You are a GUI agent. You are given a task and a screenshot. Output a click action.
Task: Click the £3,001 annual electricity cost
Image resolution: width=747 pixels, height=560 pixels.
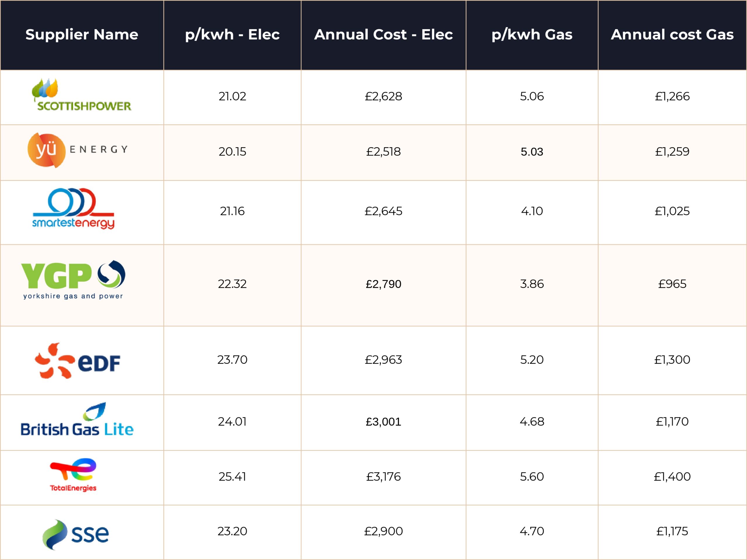pos(383,422)
